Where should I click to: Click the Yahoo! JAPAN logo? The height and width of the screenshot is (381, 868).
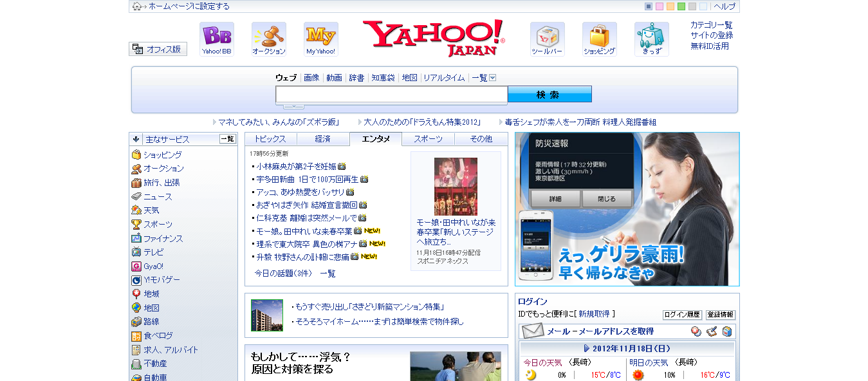pyautogui.click(x=434, y=38)
